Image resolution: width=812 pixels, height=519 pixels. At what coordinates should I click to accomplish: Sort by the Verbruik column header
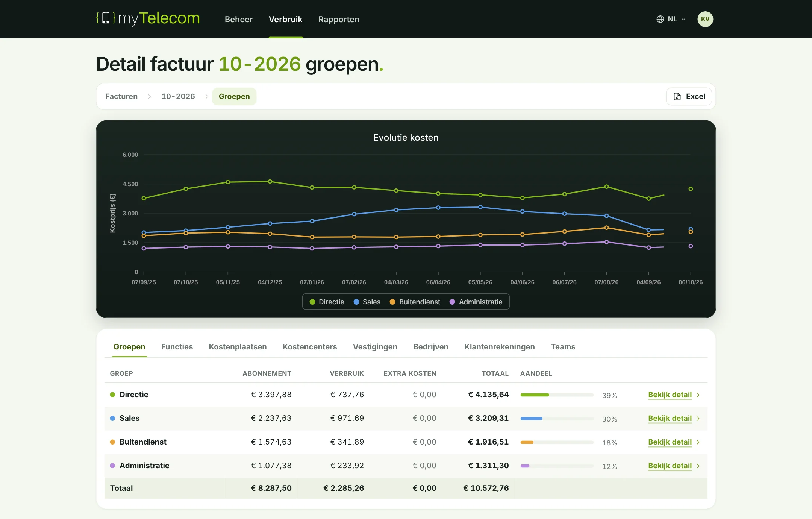point(347,373)
